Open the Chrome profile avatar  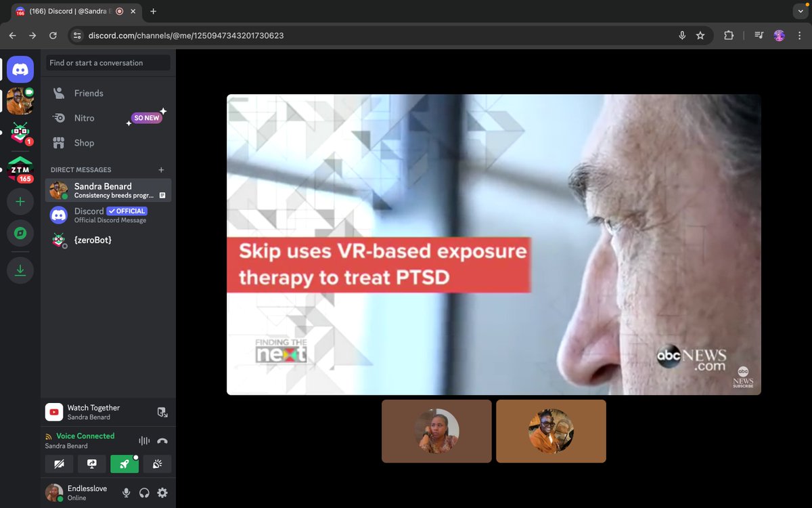click(779, 35)
